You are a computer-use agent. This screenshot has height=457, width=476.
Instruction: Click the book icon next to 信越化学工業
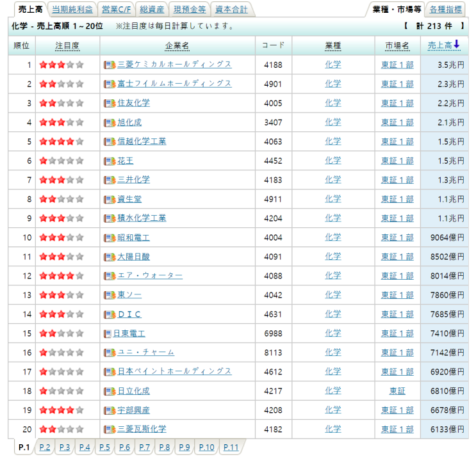110,141
